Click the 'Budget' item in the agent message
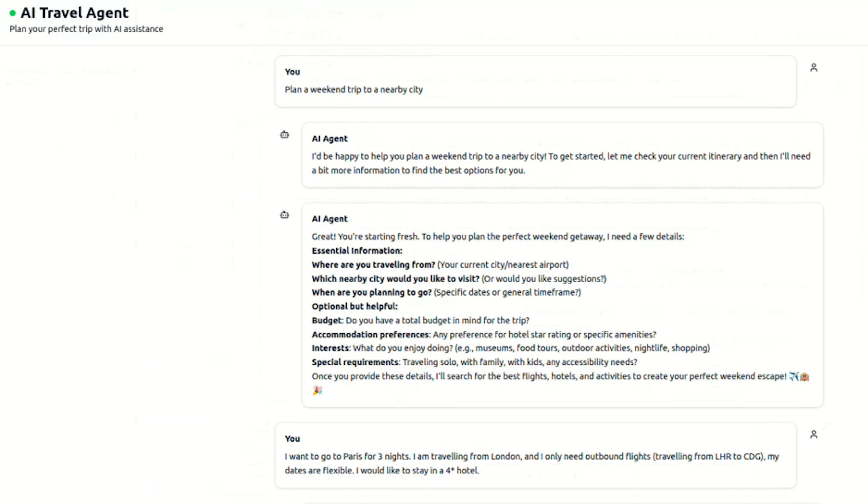This screenshot has height=504, width=868. 327,320
